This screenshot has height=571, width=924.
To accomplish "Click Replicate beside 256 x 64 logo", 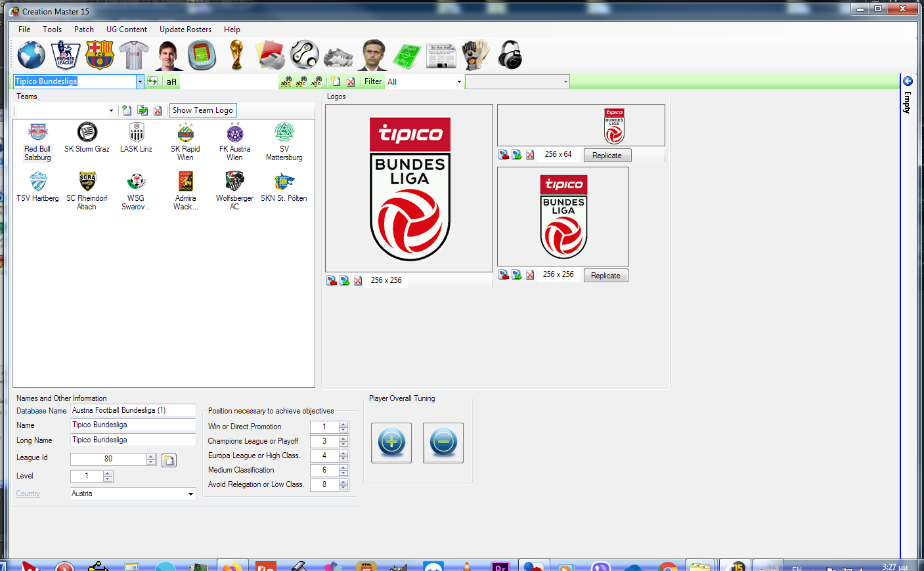I will click(607, 156).
